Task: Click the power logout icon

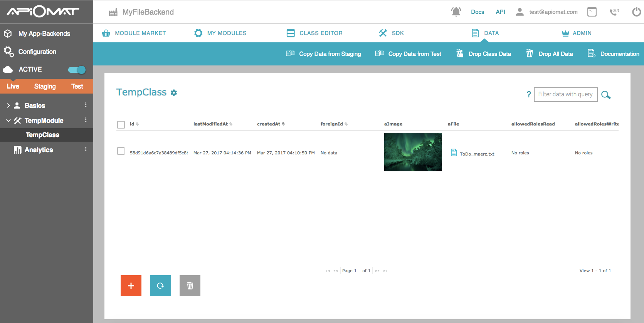Action: (x=636, y=12)
